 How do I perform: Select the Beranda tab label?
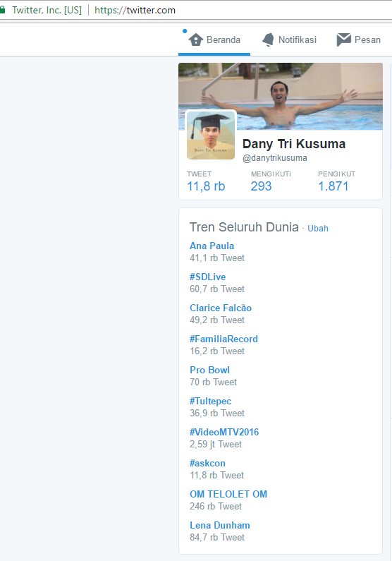[x=223, y=40]
